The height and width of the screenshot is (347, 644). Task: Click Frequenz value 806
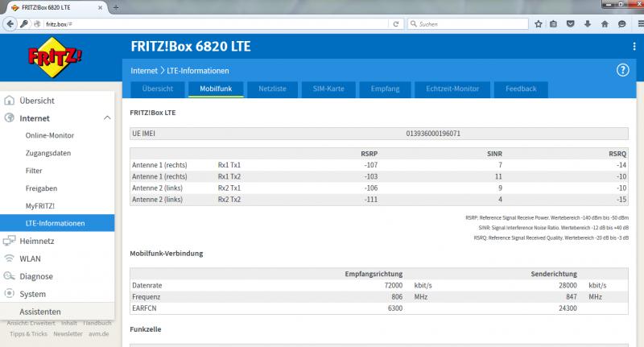click(x=397, y=297)
